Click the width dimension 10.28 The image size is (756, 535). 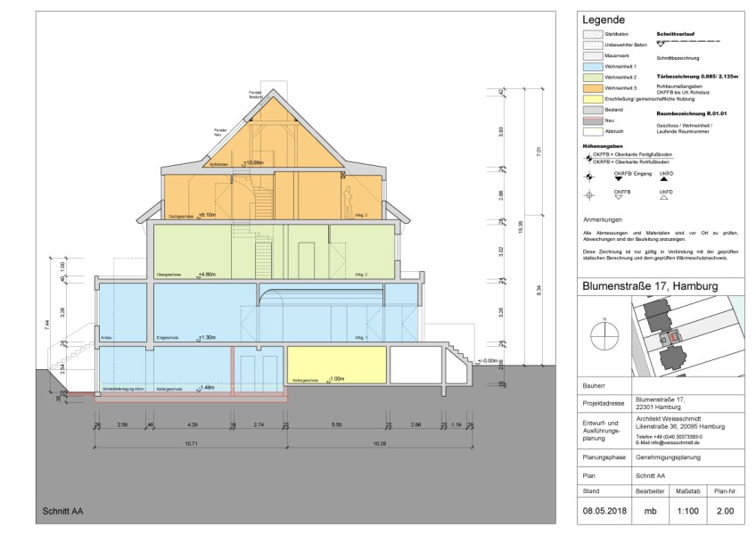coord(380,443)
